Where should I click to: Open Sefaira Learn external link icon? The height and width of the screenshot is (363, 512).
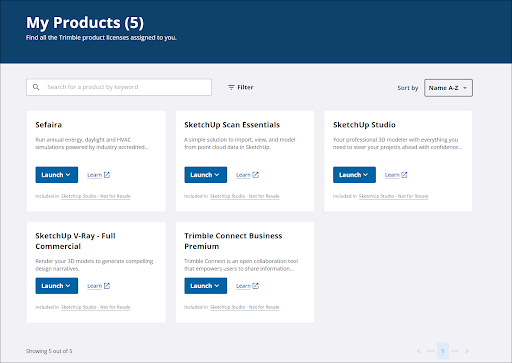pos(107,175)
